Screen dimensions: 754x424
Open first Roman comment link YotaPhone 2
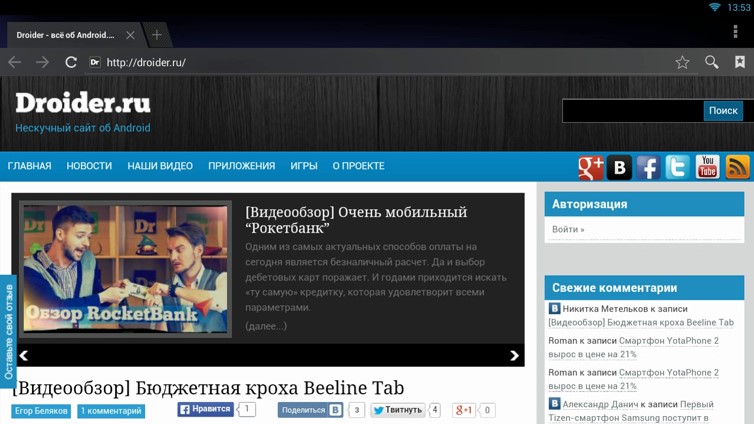tap(634, 347)
